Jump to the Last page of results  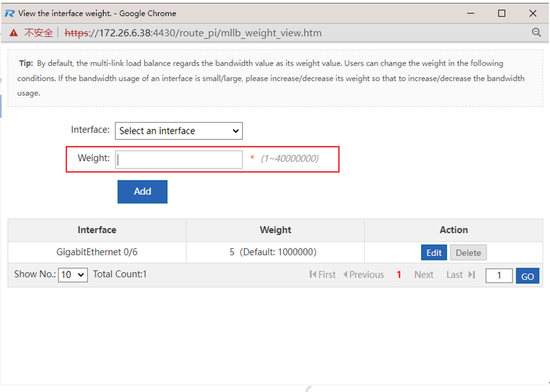460,275
